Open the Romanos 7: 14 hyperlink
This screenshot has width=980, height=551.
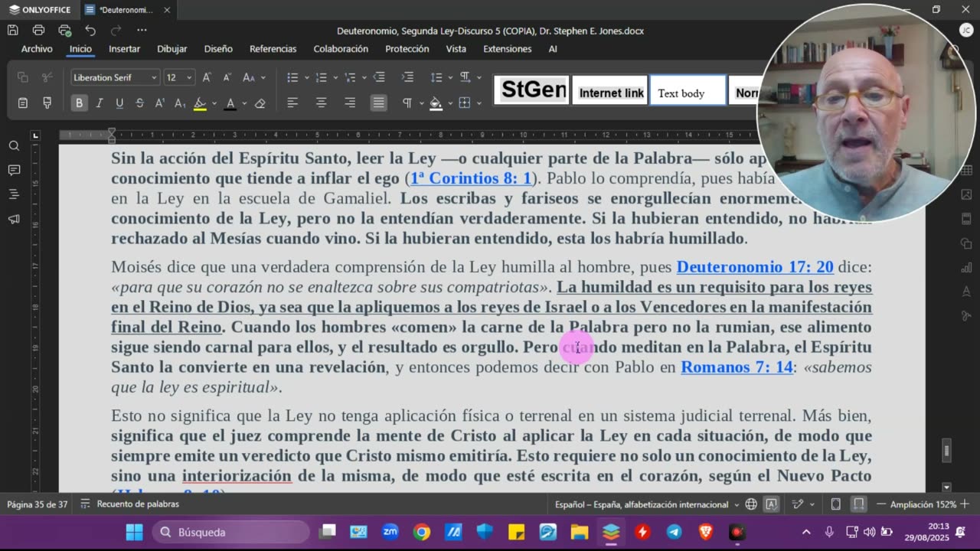pos(737,367)
